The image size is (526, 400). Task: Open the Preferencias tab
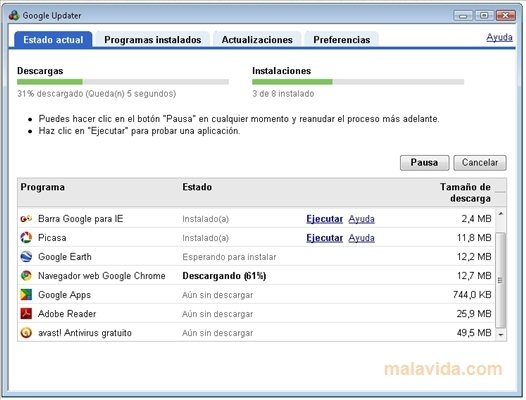click(x=341, y=40)
